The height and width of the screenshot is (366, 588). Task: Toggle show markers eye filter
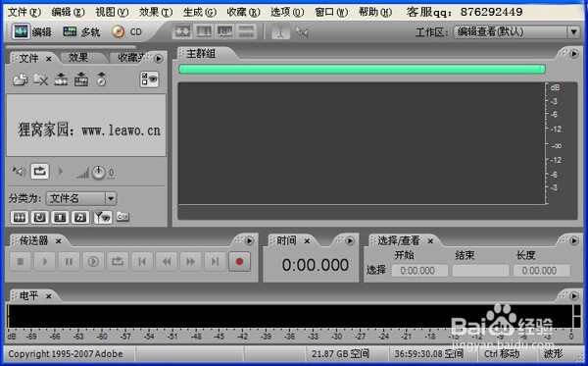point(103,217)
